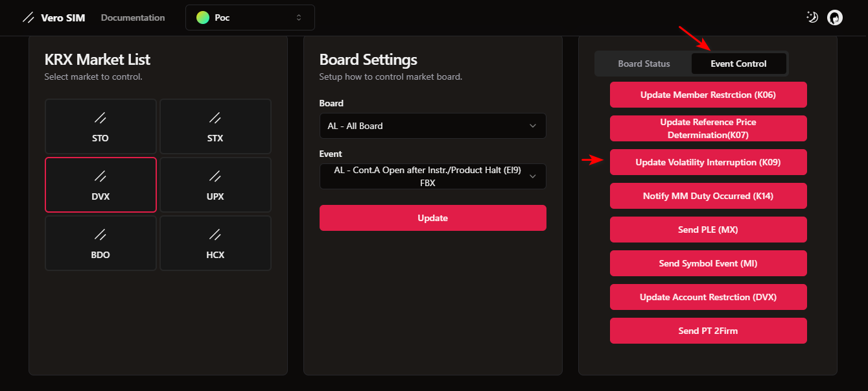Open the Documentation link
The image size is (868, 391).
(x=133, y=18)
